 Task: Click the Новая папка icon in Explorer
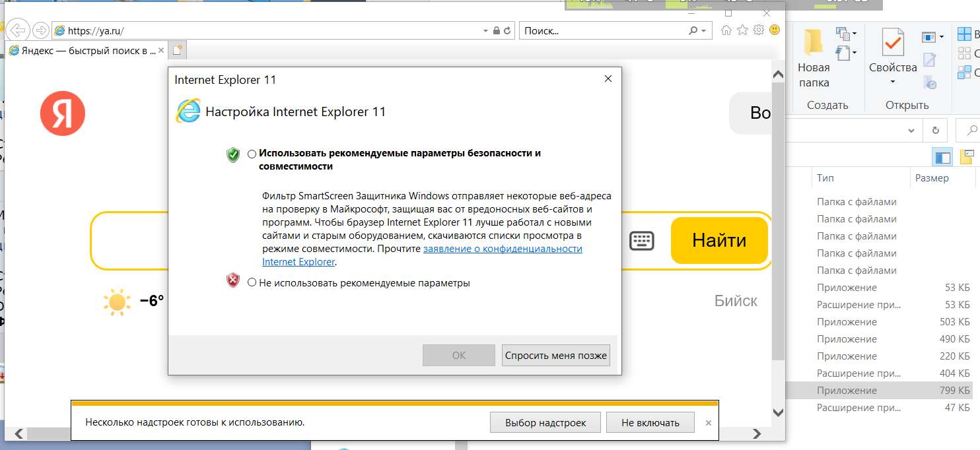click(814, 42)
